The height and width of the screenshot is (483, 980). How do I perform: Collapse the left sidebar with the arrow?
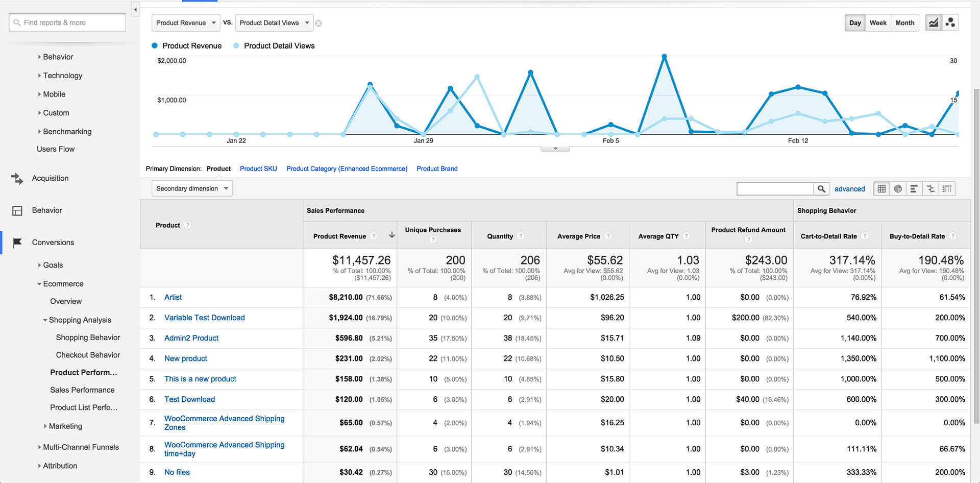click(135, 10)
